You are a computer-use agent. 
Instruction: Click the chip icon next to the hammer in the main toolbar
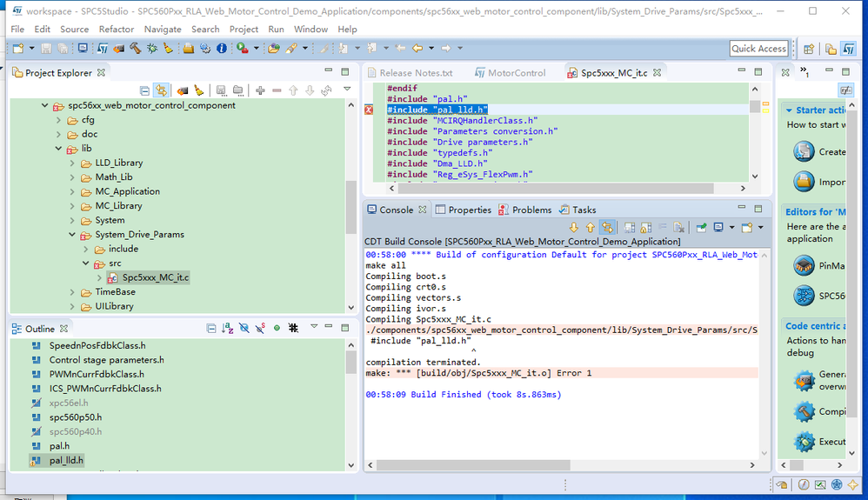(118, 49)
